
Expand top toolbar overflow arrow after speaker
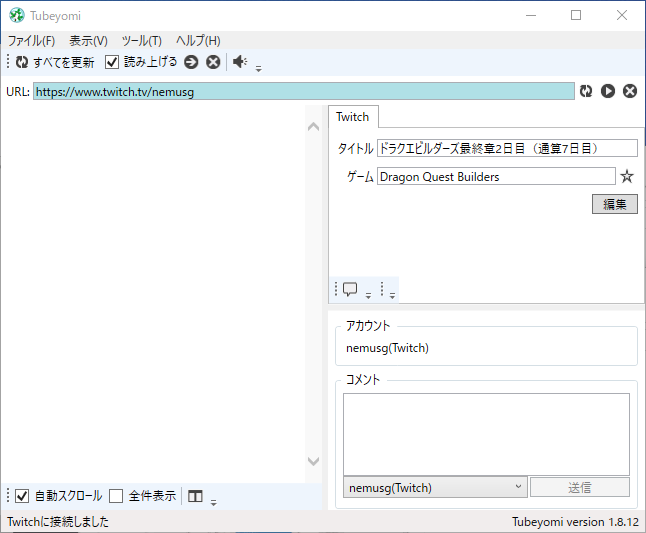pos(258,68)
